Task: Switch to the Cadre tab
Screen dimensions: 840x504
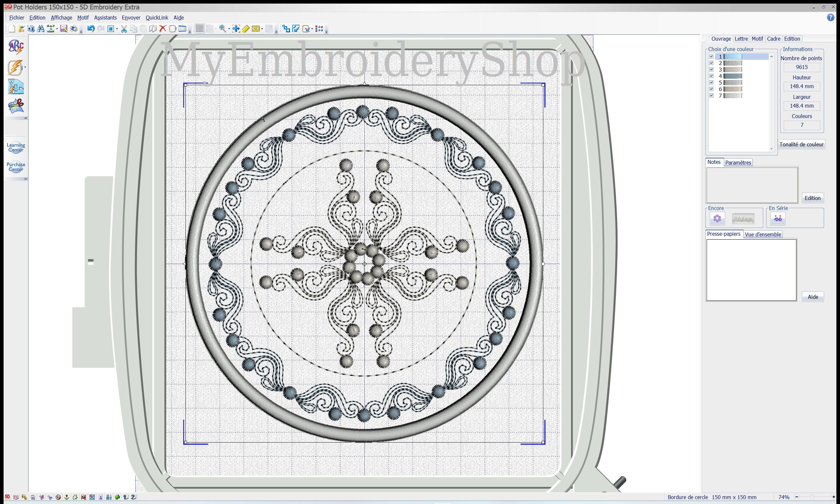Action: [773, 38]
